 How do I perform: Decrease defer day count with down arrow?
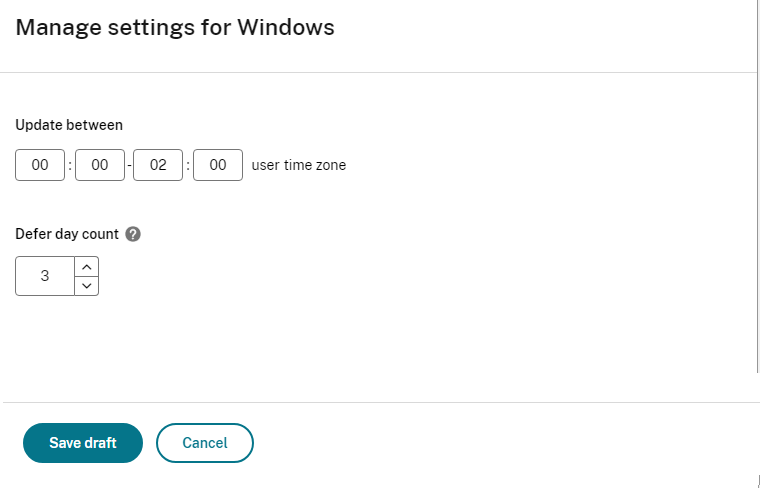(x=87, y=286)
